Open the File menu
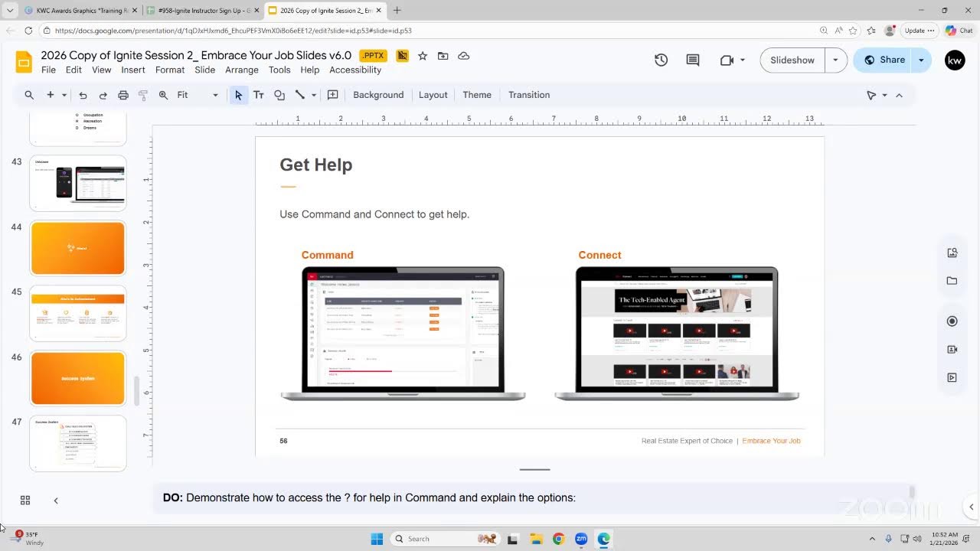This screenshot has width=980, height=551. coord(48,70)
